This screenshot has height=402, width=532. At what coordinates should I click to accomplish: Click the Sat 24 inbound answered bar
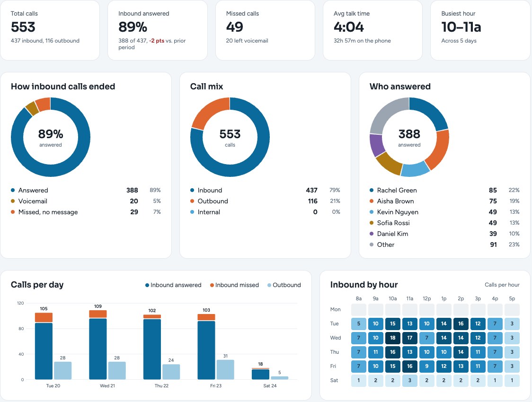point(261,375)
